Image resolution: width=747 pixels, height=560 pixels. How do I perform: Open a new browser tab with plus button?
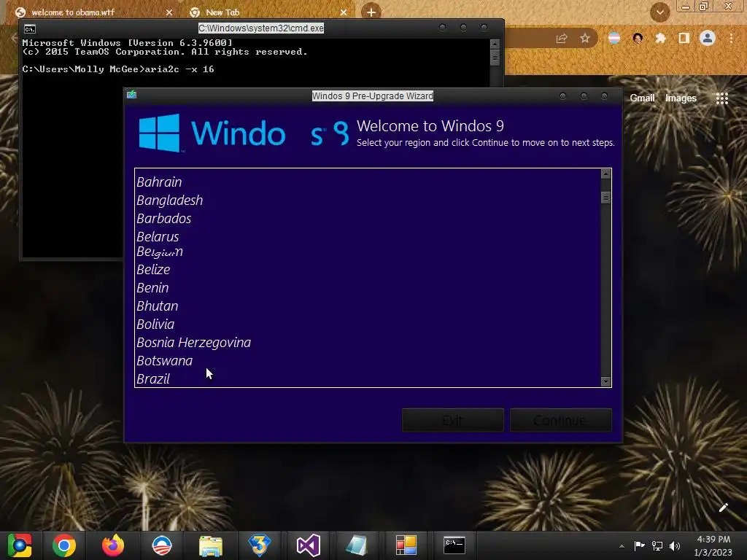371,12
